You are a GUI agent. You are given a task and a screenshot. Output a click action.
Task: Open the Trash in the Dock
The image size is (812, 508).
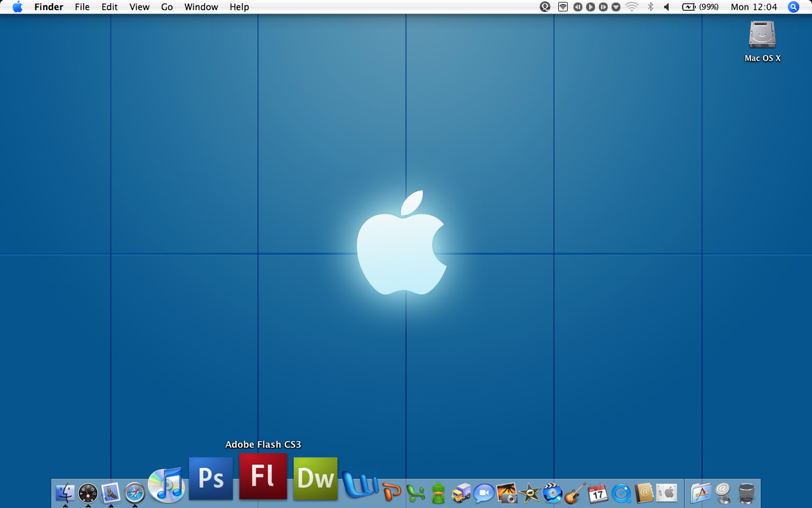click(747, 493)
